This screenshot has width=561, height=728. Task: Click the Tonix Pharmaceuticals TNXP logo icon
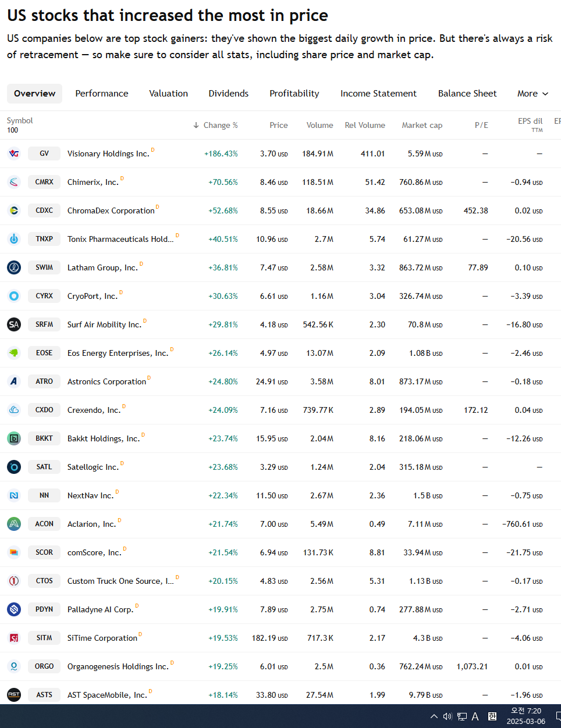tap(14, 239)
